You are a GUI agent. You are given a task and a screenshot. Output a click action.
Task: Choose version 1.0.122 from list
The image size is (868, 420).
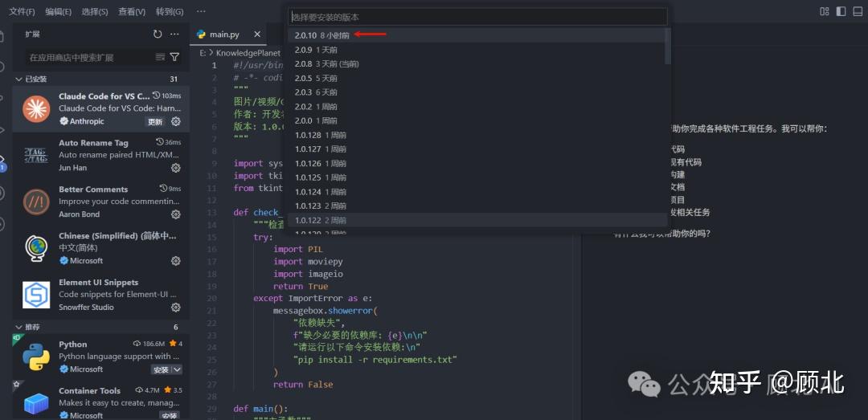[x=476, y=220]
